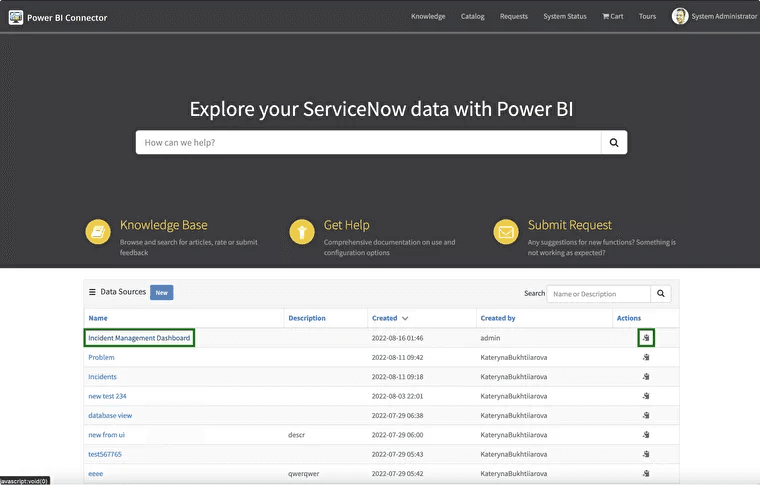Click the Name or Description search field

(x=598, y=294)
